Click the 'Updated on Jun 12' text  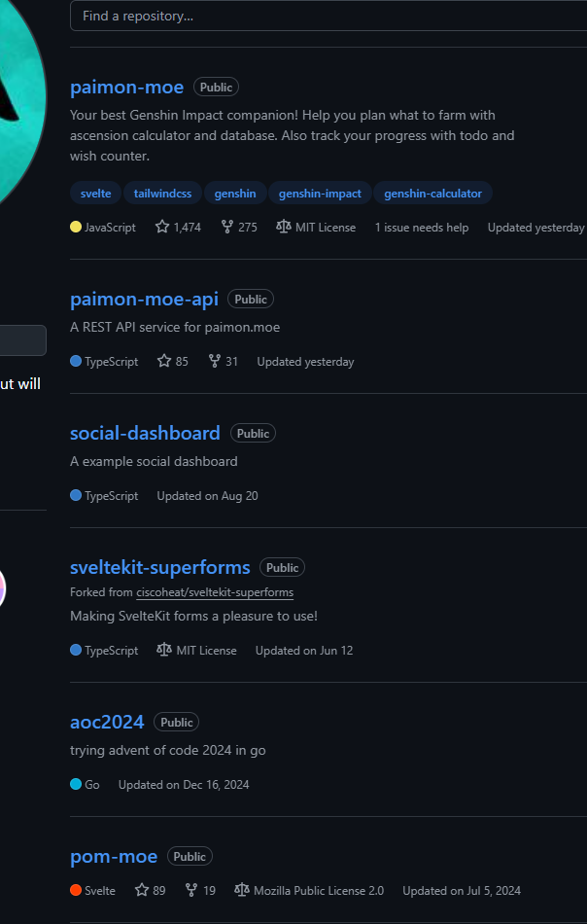pos(304,651)
